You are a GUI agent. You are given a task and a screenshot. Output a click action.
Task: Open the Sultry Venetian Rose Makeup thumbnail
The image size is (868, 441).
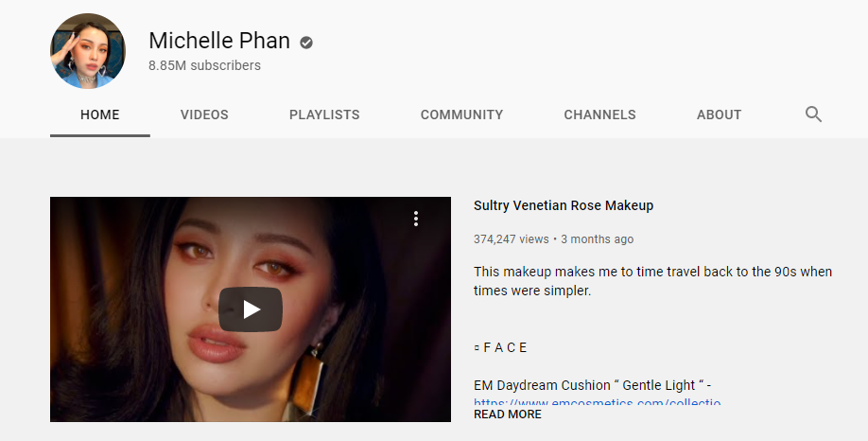pos(251,309)
